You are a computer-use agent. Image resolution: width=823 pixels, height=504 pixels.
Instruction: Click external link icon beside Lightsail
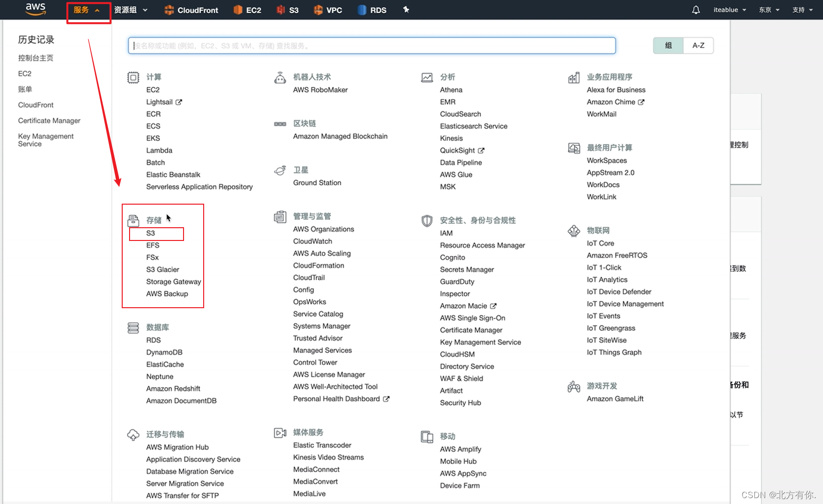click(179, 102)
